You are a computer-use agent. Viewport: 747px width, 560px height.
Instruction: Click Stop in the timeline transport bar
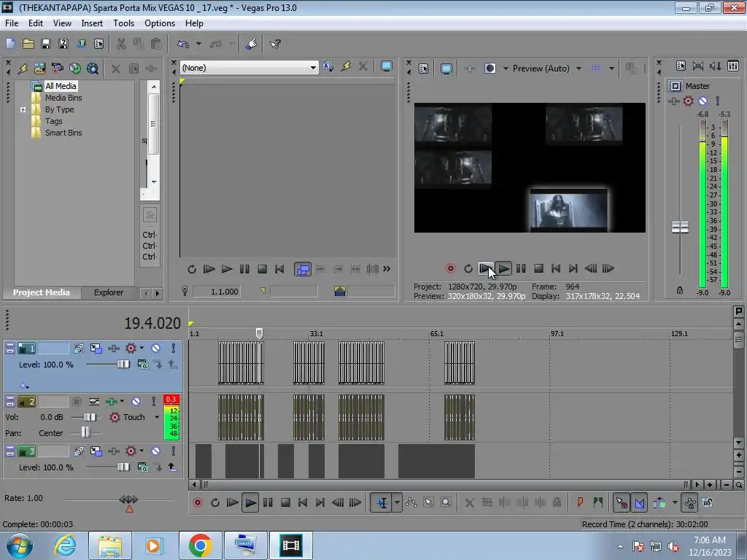pos(285,502)
